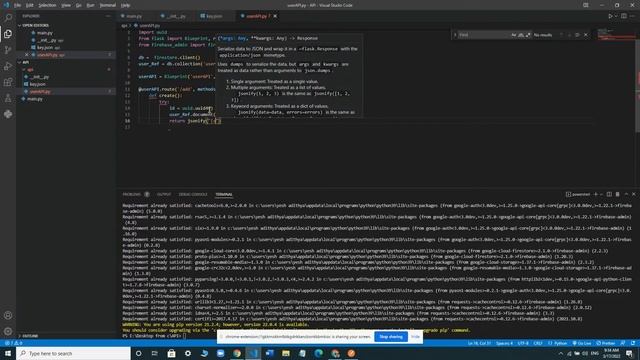
Task: Open the Help menu
Action: tap(125, 5)
